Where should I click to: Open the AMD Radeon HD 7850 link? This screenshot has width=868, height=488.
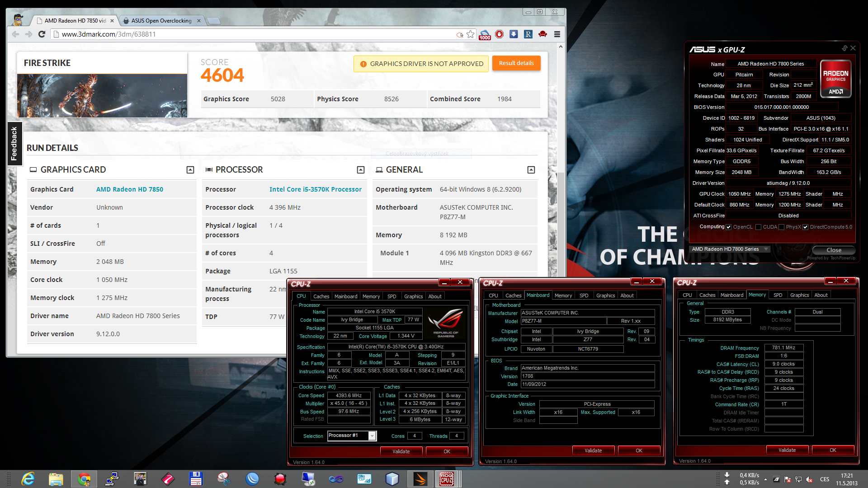(x=130, y=189)
